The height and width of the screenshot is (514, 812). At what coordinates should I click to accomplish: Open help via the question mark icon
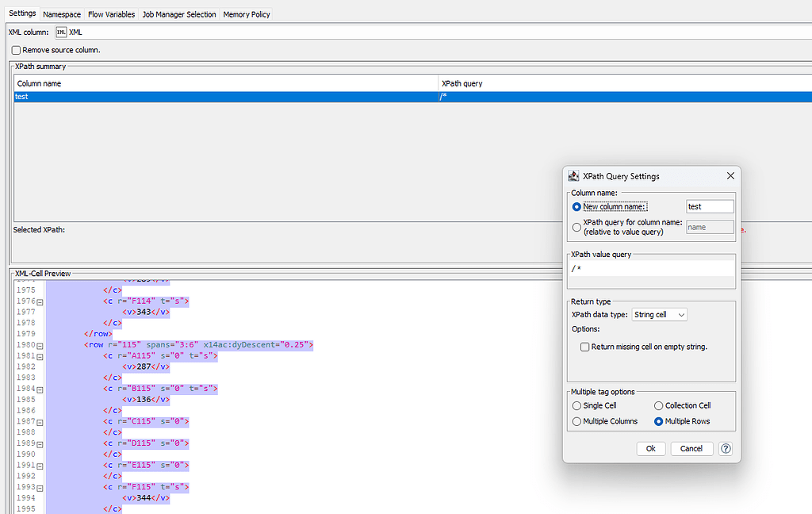point(726,448)
